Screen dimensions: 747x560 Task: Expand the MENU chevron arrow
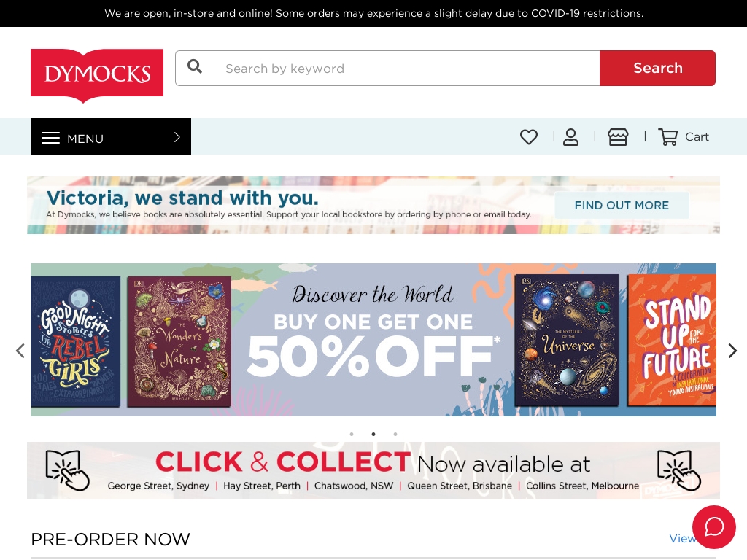pyautogui.click(x=177, y=137)
